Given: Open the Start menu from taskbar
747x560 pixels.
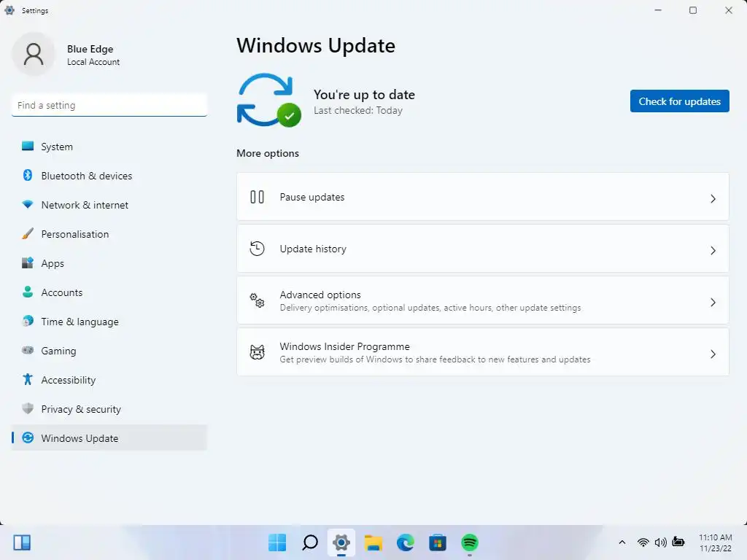Looking at the screenshot, I should tap(277, 542).
